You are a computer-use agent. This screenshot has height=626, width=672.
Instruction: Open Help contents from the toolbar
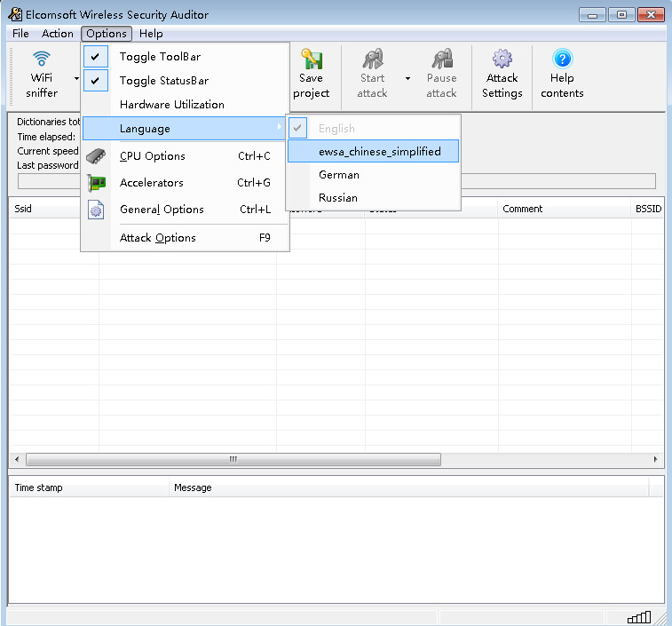[x=562, y=75]
